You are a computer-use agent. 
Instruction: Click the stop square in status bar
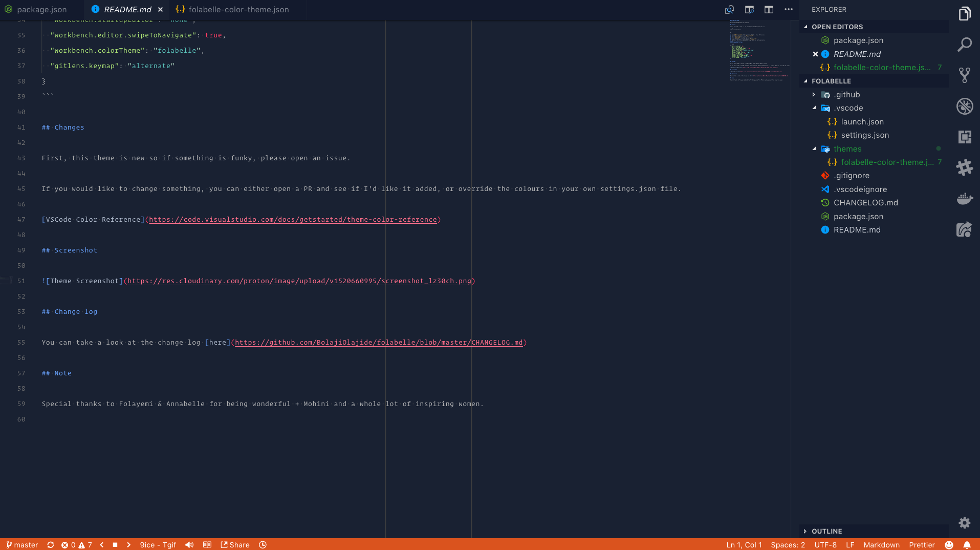[x=115, y=545]
